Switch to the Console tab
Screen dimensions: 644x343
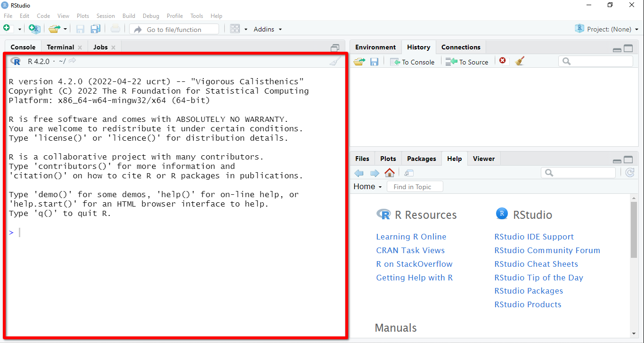pos(23,47)
